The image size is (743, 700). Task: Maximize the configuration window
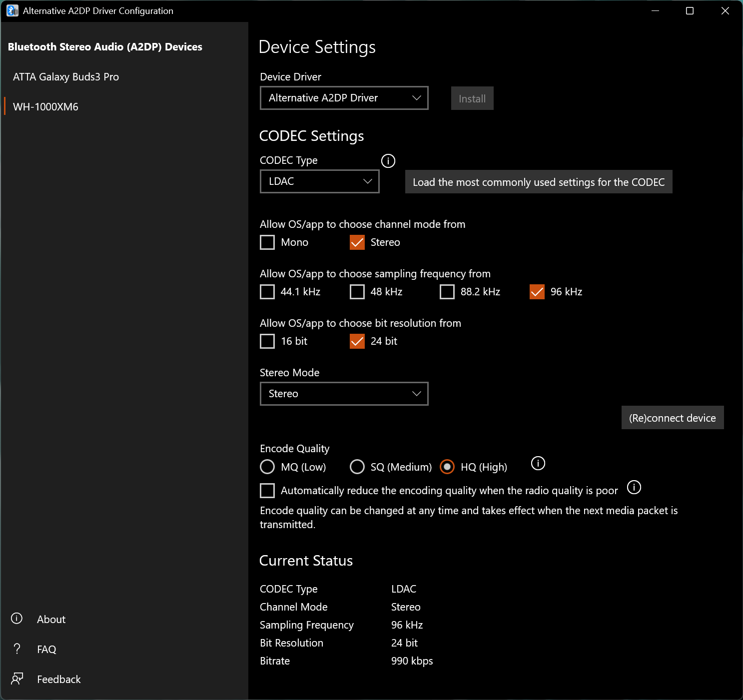pos(690,10)
